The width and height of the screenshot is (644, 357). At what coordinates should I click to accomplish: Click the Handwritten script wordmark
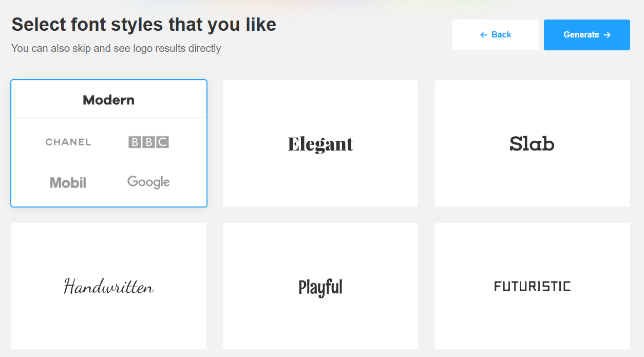pos(109,286)
